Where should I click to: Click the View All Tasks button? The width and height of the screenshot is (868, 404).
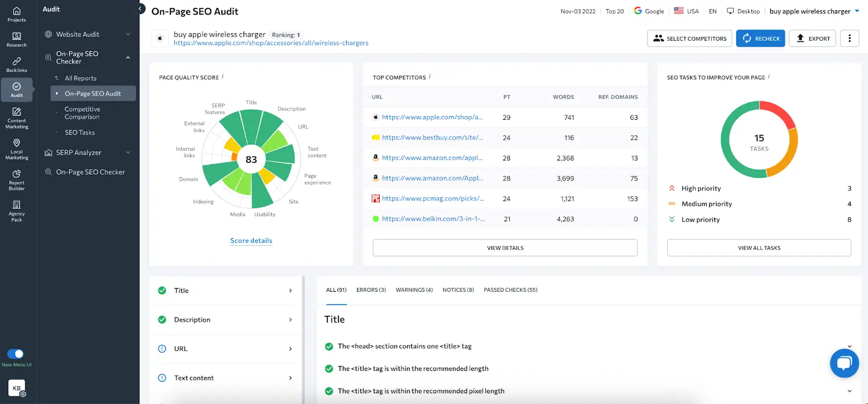point(759,248)
